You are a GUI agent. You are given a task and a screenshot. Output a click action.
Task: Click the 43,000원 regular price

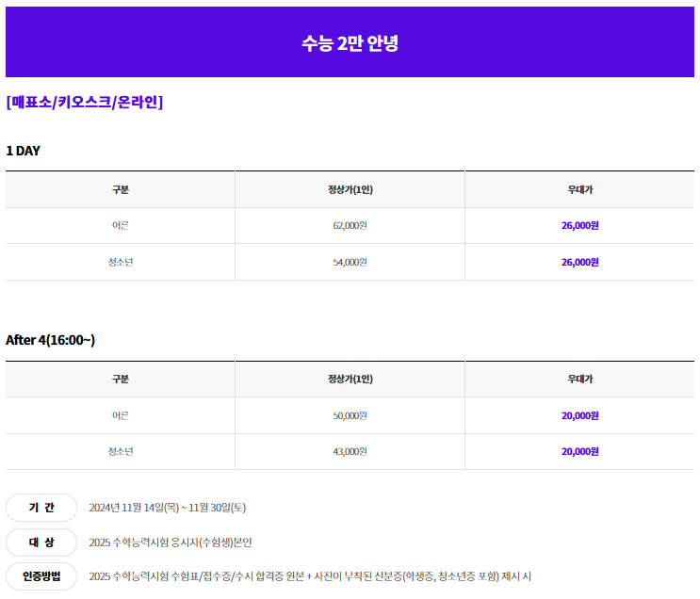point(350,451)
